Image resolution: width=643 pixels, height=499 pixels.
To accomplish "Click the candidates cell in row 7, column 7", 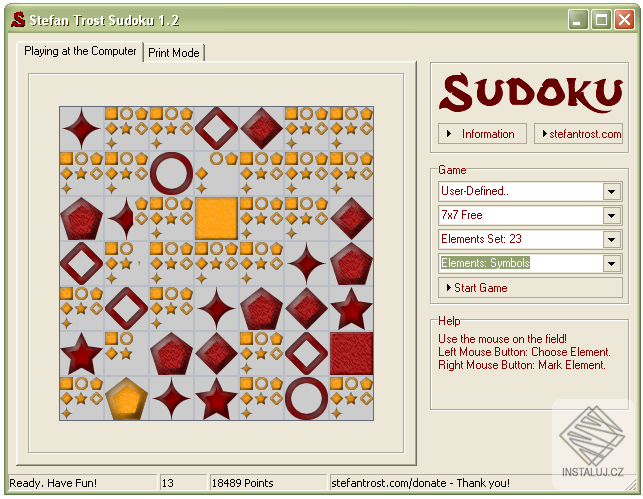I will [x=351, y=399].
